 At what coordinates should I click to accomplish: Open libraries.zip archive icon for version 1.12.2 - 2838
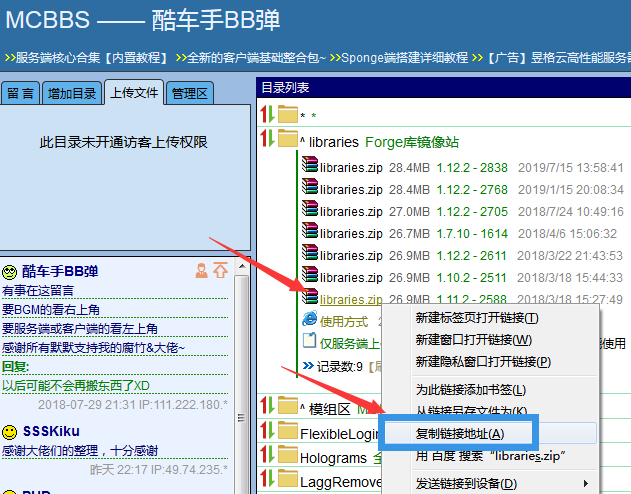(310, 165)
